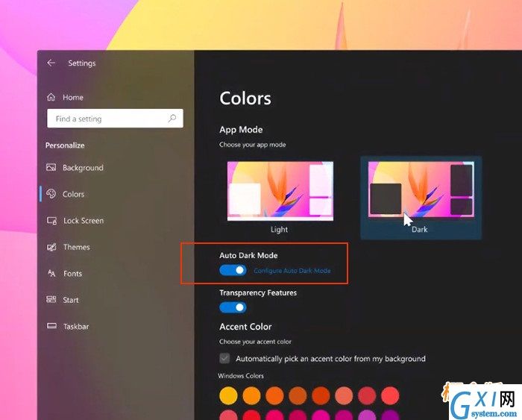Open the Themes page
Viewport: 522px width, 420px height.
[x=77, y=247]
